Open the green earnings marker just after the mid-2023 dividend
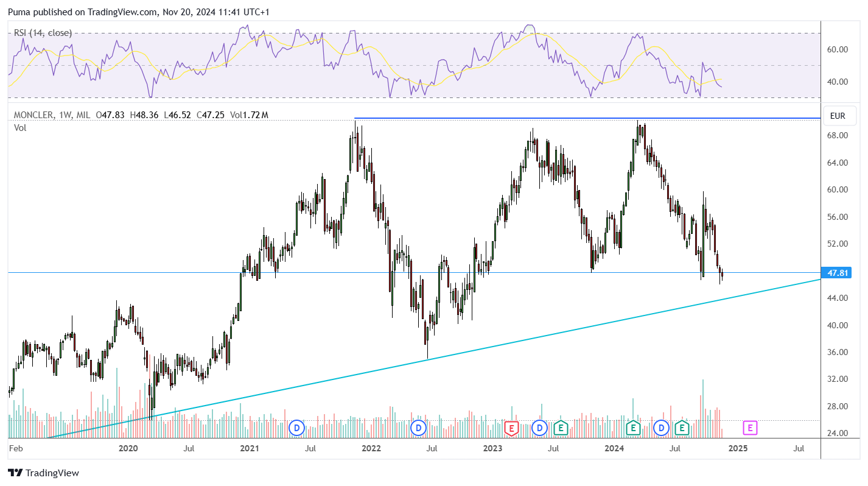The image size is (868, 486). tap(561, 428)
